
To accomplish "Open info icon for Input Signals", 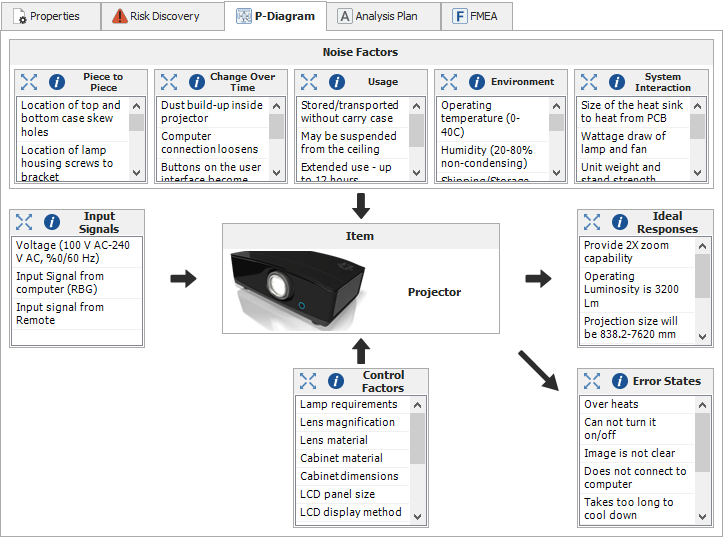I will pos(52,222).
